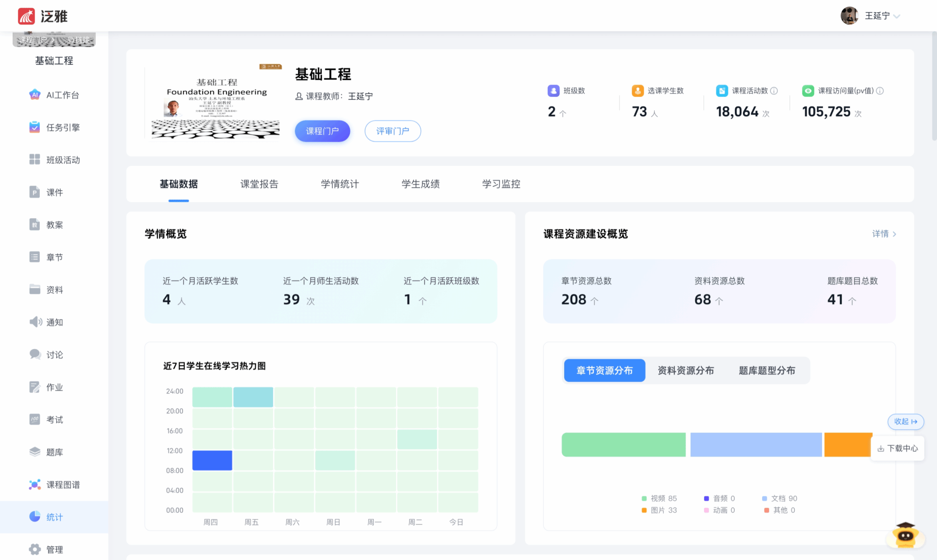Switch to 资料资源分布 segment
The image size is (937, 560).
(685, 370)
